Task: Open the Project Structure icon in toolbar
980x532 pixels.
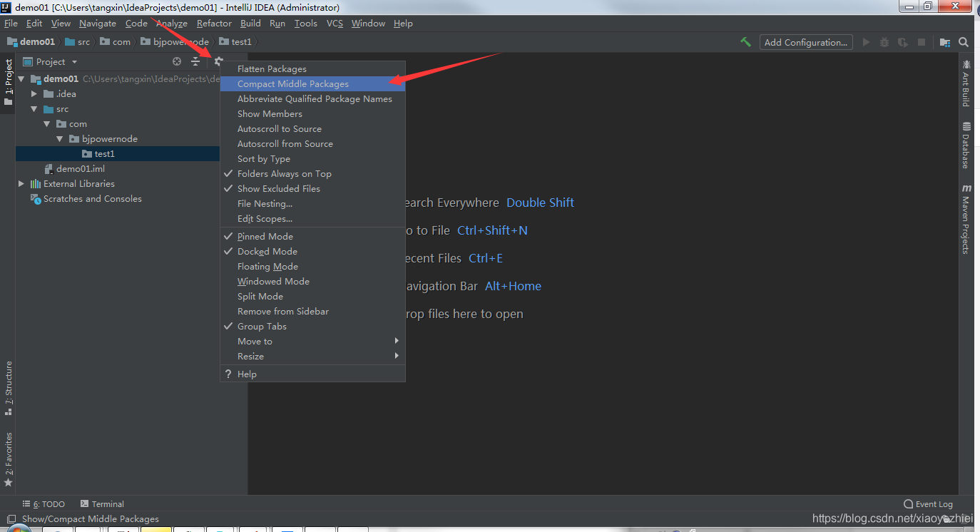Action: [945, 42]
